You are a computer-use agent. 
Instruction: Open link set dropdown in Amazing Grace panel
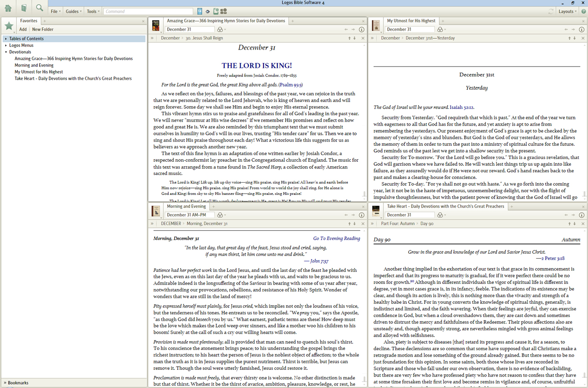click(222, 30)
